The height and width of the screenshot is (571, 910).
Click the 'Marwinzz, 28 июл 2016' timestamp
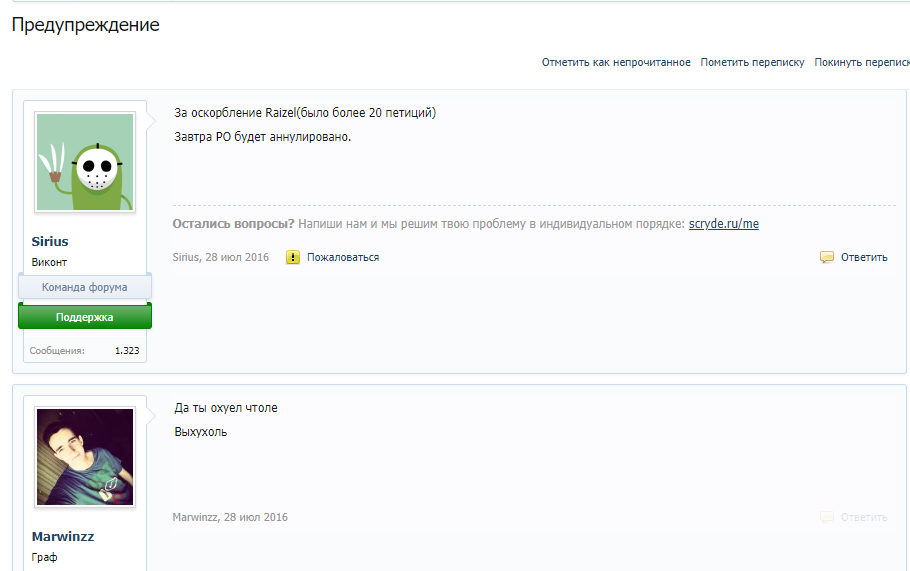click(230, 517)
